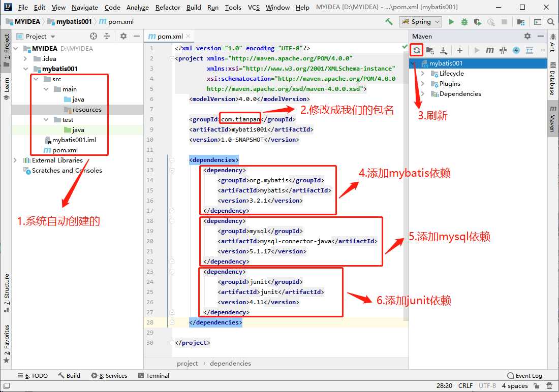The width and height of the screenshot is (559, 392).
Task: Open the Refactor menu
Action: pos(168,7)
